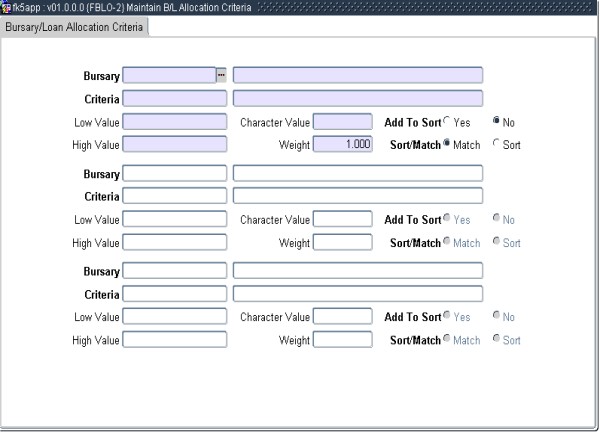Click the Weight field showing 1.000
The width and height of the screenshot is (600, 433).
[342, 144]
